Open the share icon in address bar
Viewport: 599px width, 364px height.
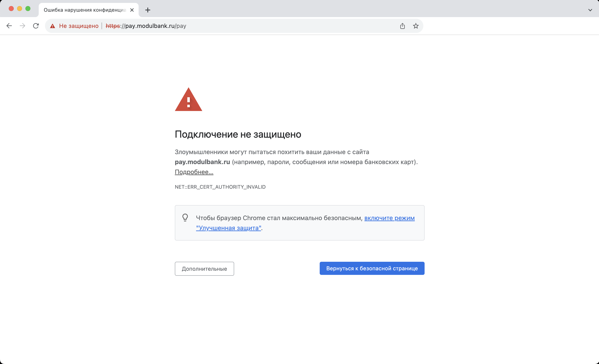click(x=402, y=26)
